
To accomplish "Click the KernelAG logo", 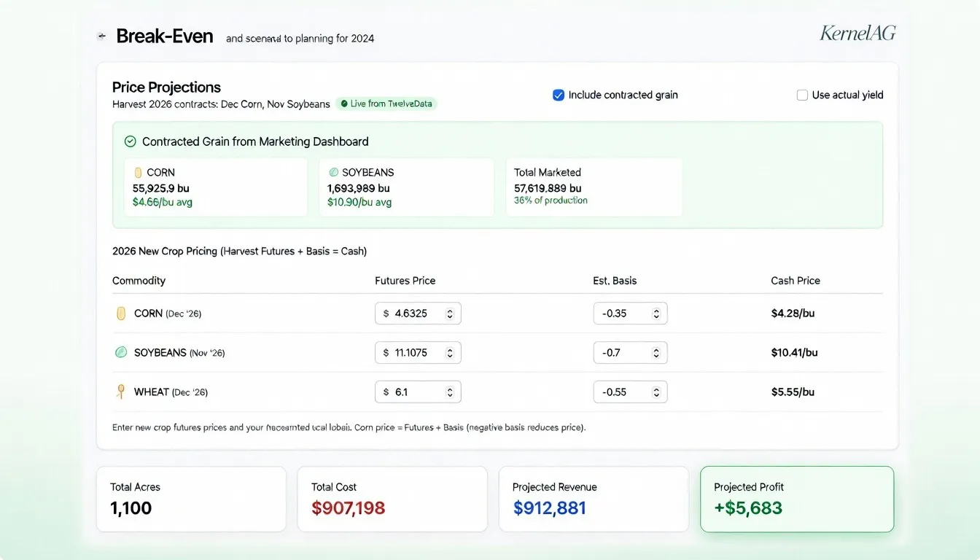I will [x=857, y=34].
